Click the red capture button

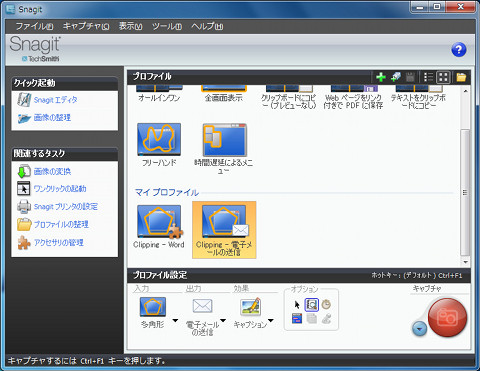click(447, 317)
